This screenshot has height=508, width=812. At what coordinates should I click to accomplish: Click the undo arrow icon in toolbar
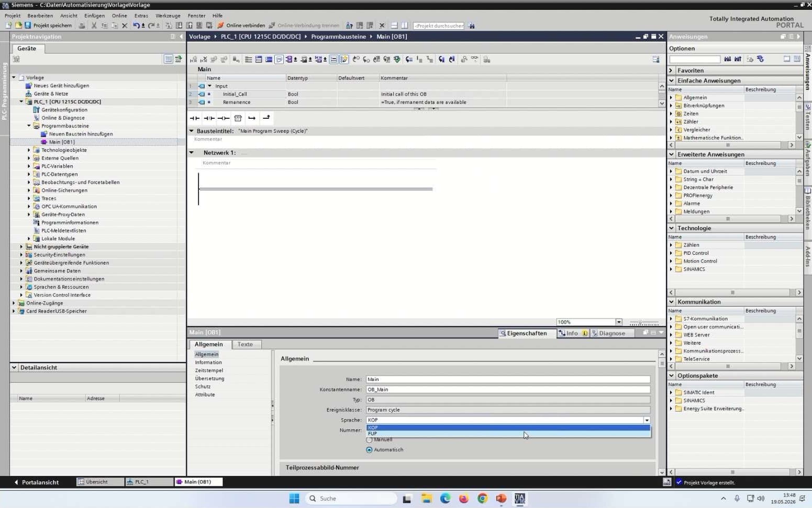coord(136,25)
